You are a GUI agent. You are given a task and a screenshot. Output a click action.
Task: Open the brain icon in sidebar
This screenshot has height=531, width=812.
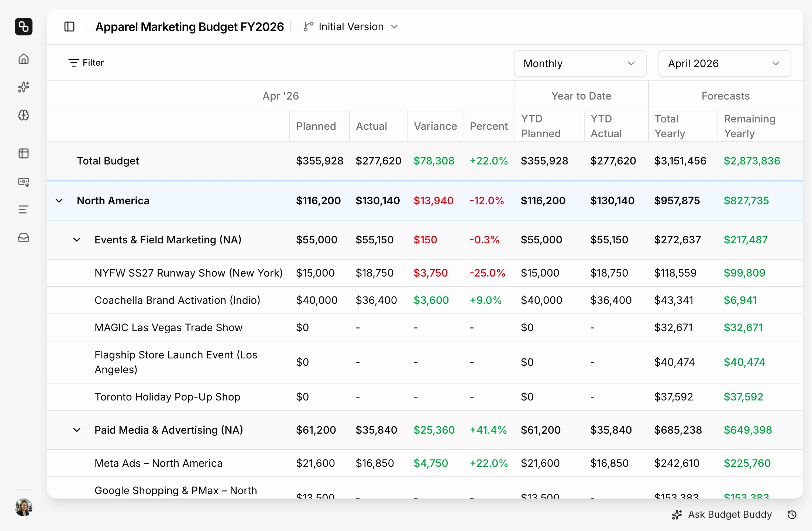(24, 115)
